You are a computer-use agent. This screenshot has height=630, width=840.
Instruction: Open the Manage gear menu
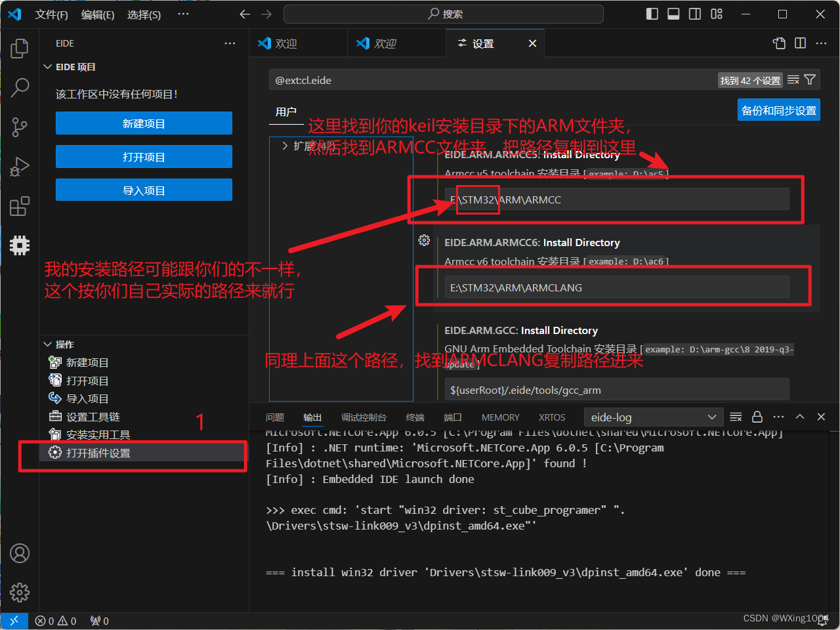tap(19, 592)
